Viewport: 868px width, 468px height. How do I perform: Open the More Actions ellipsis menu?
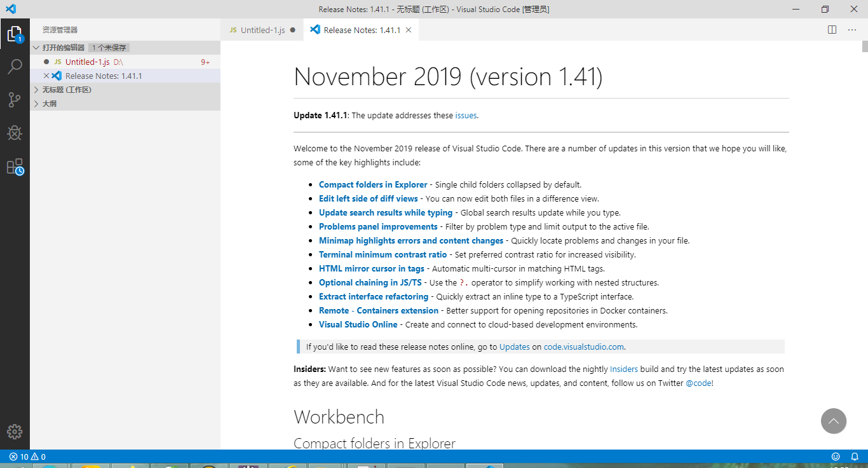point(851,30)
